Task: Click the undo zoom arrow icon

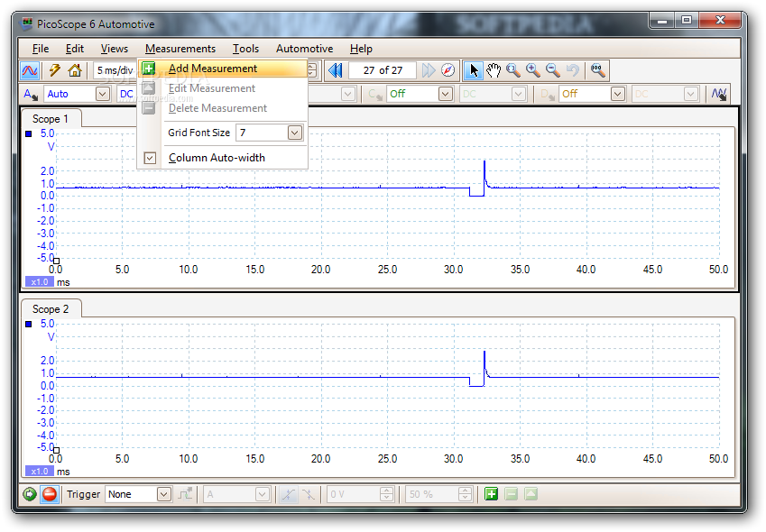Action: (573, 70)
